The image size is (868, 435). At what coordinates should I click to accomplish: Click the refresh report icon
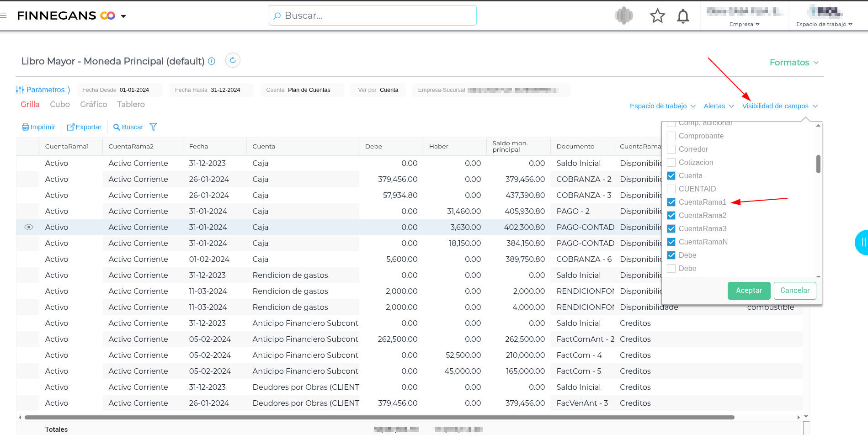tap(233, 60)
